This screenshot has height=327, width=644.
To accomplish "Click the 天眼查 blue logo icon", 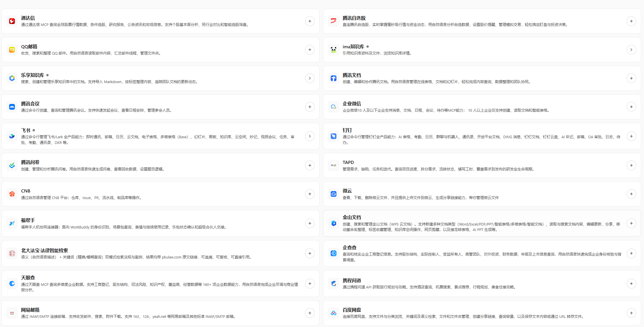I will click(12, 284).
